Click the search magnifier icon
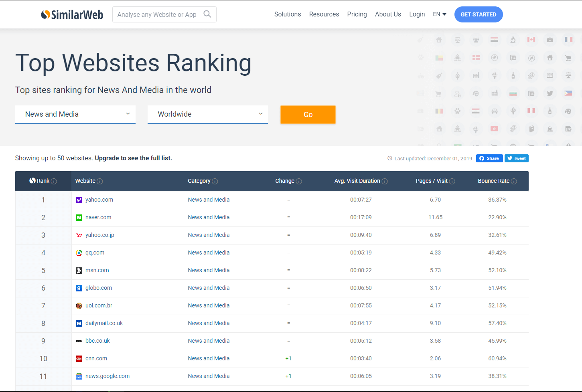 pos(207,14)
